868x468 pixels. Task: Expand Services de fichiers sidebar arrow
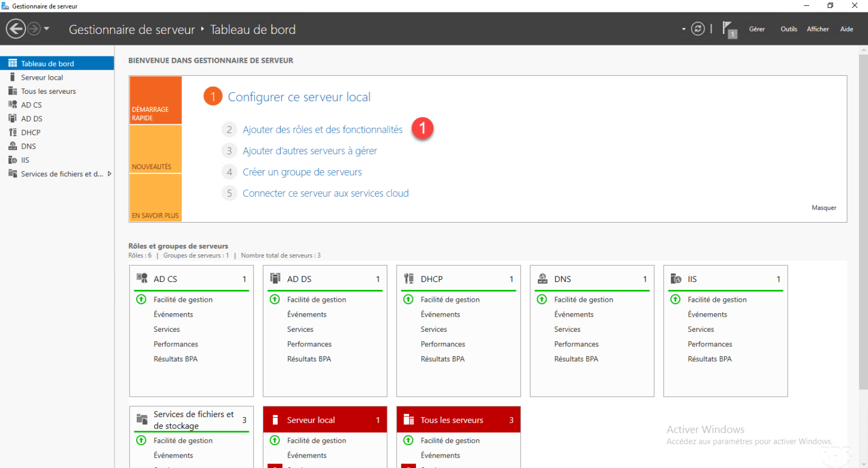coord(109,174)
